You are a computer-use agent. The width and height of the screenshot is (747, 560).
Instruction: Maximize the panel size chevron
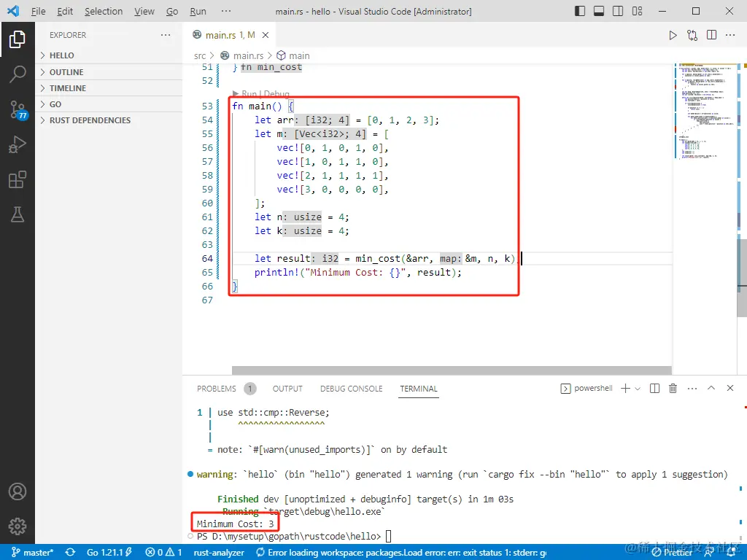click(x=711, y=388)
